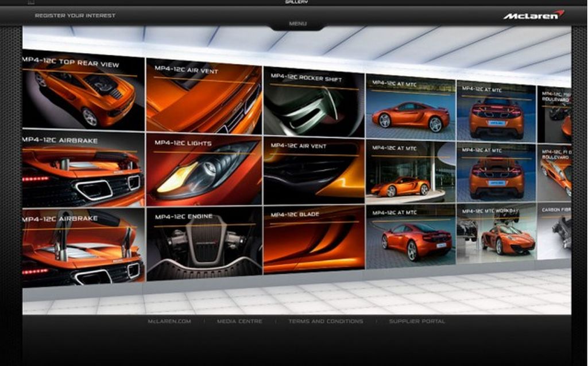
Task: Open the At MTC side-profile car image
Action: tap(411, 106)
